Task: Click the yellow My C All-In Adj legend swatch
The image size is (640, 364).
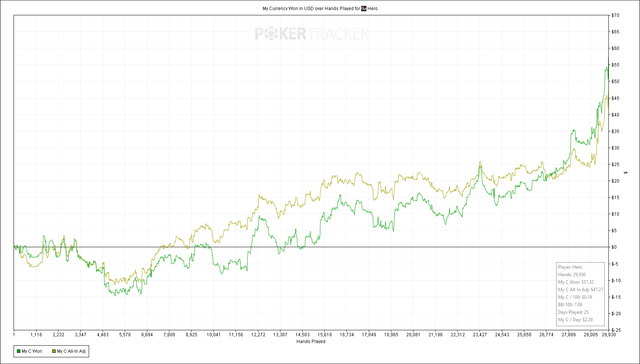Action: pyautogui.click(x=54, y=351)
